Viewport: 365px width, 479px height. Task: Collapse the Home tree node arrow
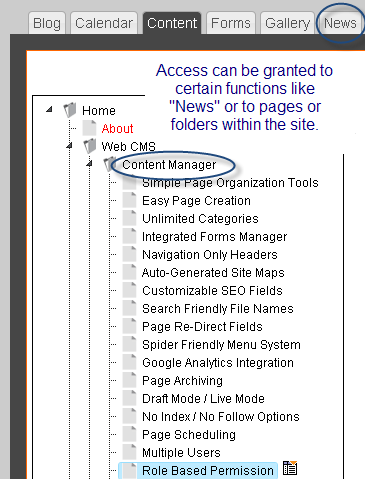click(x=49, y=109)
